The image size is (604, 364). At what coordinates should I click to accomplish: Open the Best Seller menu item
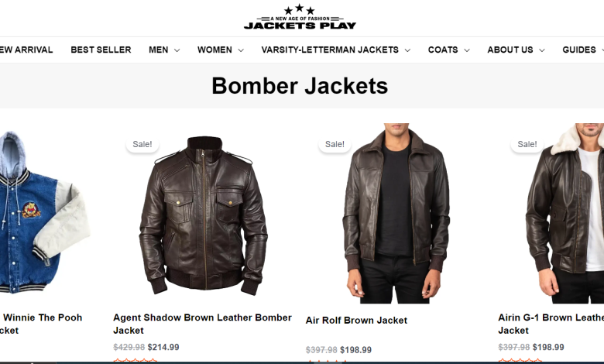coord(101,50)
